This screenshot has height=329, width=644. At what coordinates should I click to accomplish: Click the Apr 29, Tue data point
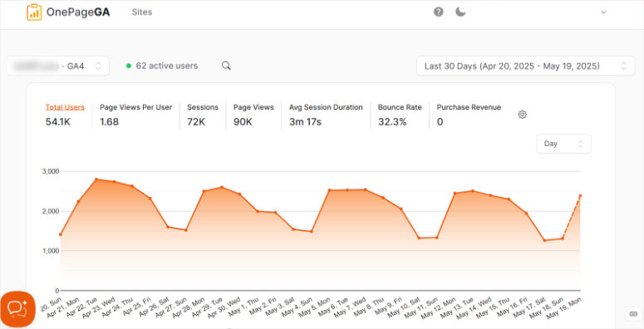point(222,187)
